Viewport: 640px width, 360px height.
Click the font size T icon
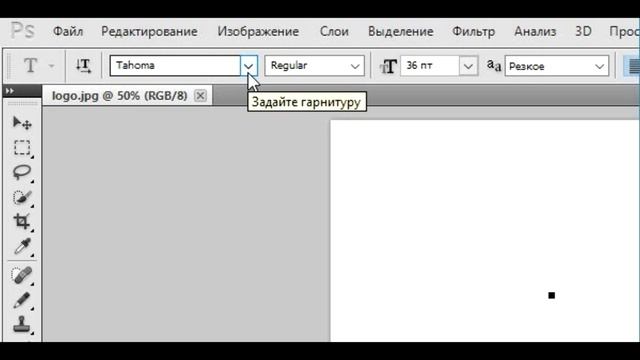click(x=388, y=66)
